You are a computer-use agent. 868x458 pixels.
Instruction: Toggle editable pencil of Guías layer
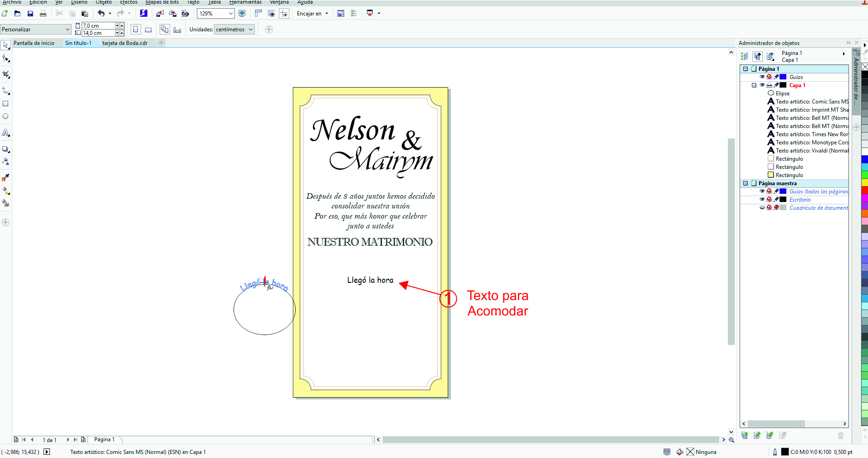[776, 77]
